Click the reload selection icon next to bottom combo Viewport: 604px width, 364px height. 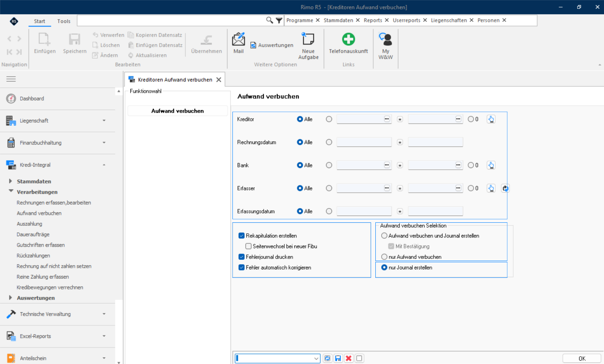coord(327,358)
